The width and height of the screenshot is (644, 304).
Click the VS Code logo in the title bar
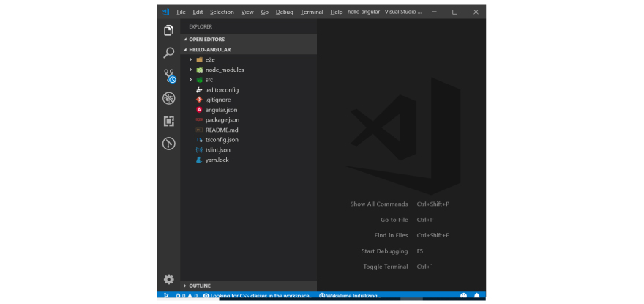point(166,12)
